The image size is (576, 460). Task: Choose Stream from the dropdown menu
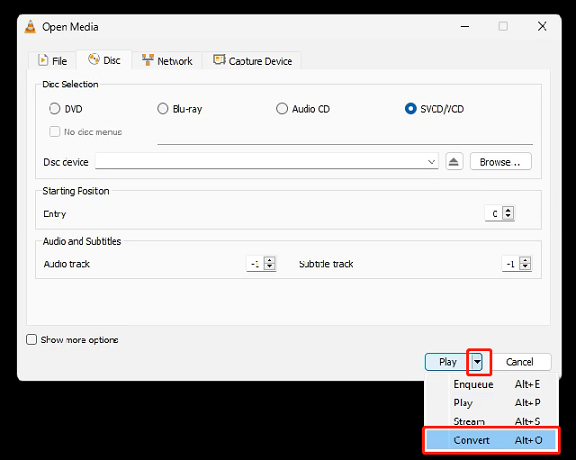point(491,421)
